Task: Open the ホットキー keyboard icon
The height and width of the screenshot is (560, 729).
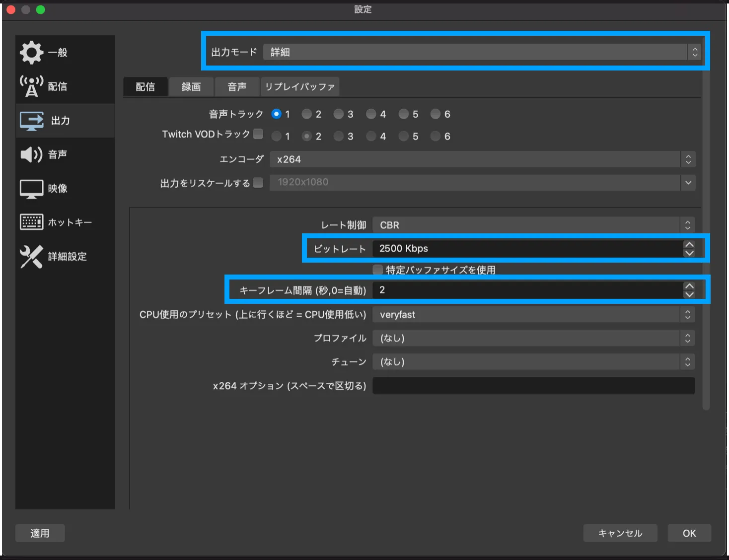Action: [31, 222]
